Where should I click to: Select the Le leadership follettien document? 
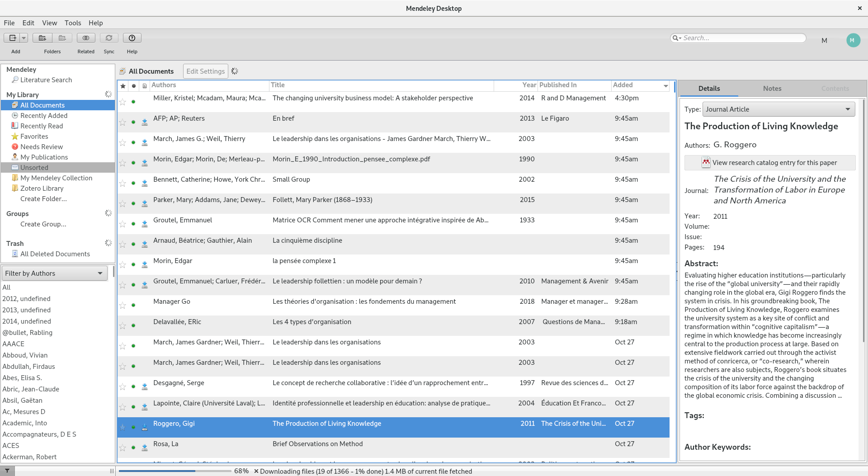point(393,285)
